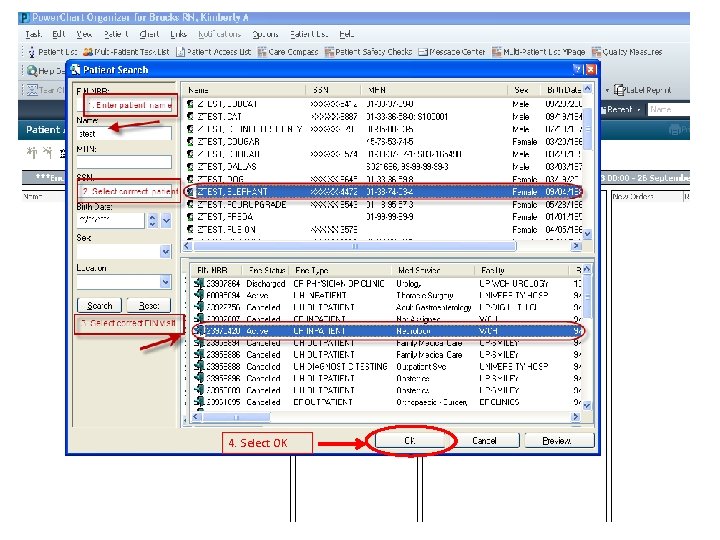Click the Patient List toolbar icon
This screenshot has width=720, height=540.
31,52
